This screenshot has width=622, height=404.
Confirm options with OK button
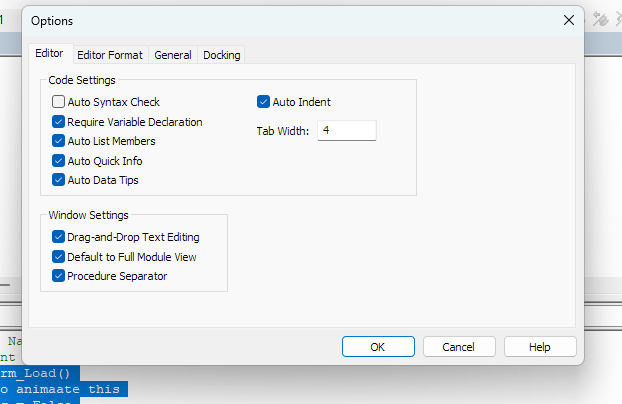(x=378, y=347)
